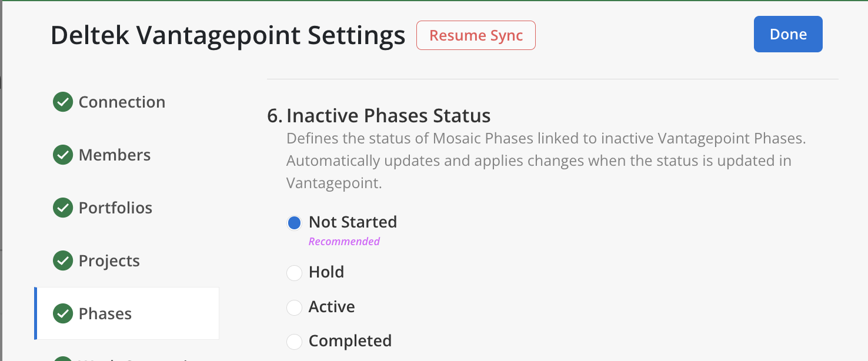Click the green checkmark icon beside Portfolios

click(x=63, y=208)
